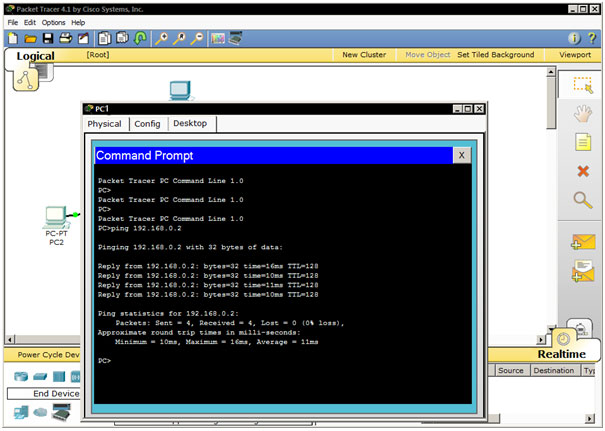Choose the Inspect magnifier tool

click(x=583, y=200)
